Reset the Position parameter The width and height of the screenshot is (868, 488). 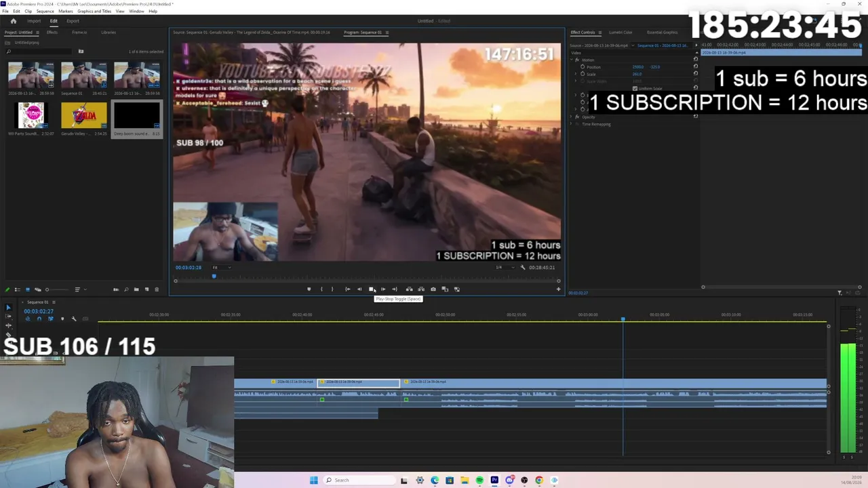[695, 67]
